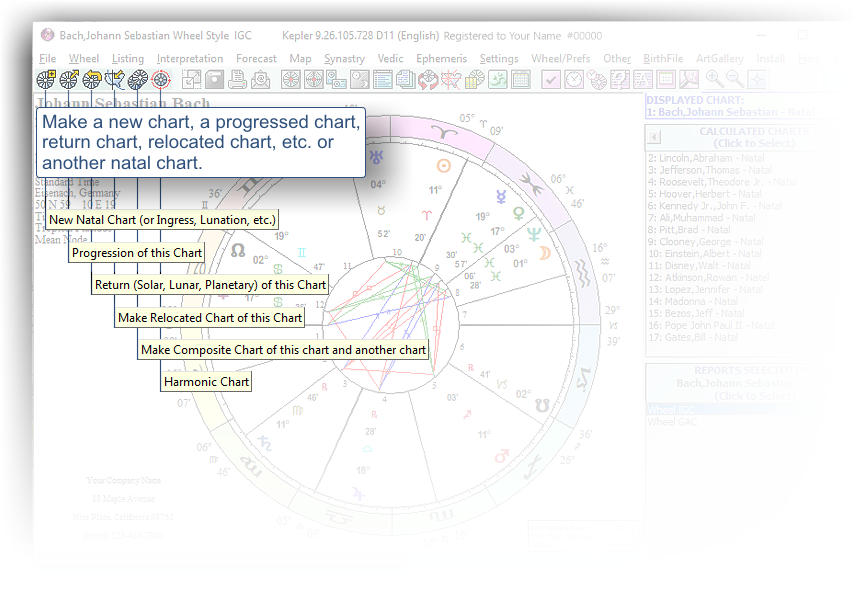Open the Synastry menu

344,59
